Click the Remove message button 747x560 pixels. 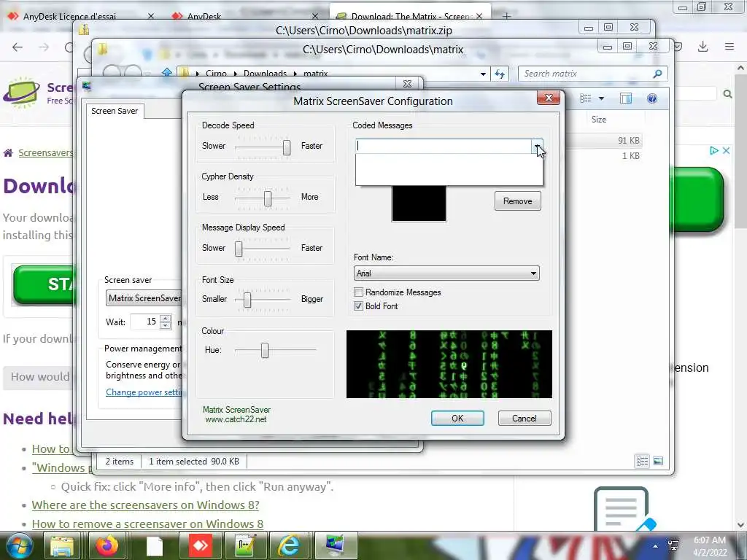pos(517,201)
